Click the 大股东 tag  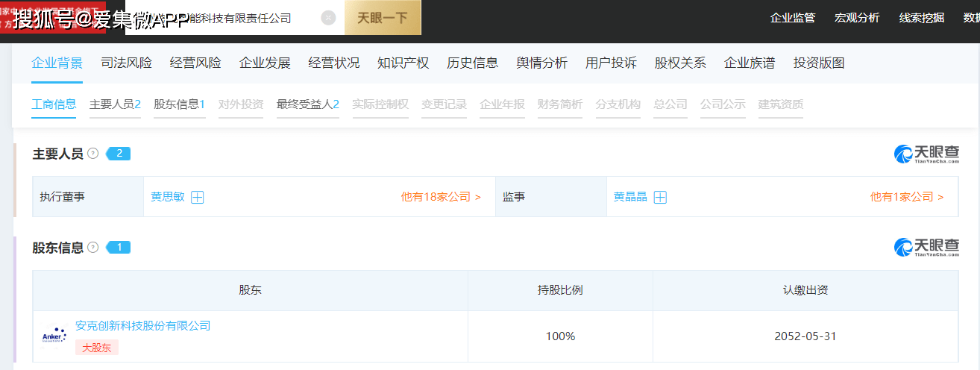click(x=97, y=348)
